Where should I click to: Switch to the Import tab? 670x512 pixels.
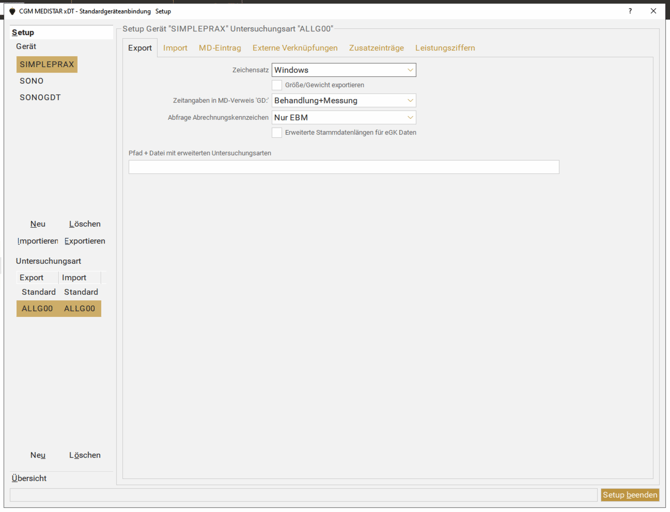tap(175, 48)
